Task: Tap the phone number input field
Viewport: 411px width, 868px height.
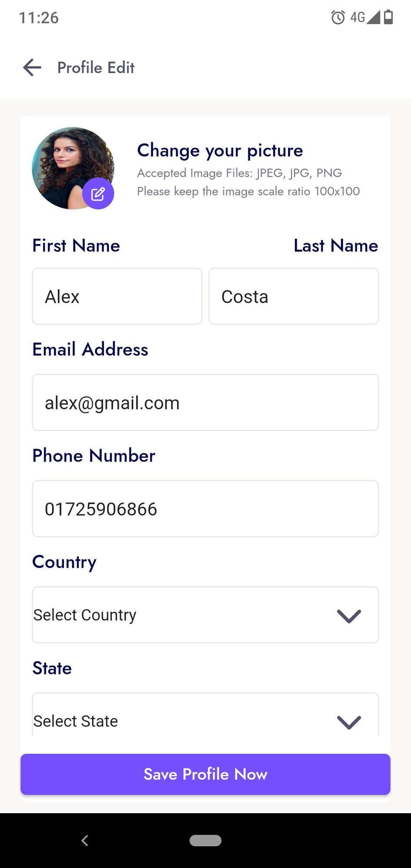Action: 205,509
